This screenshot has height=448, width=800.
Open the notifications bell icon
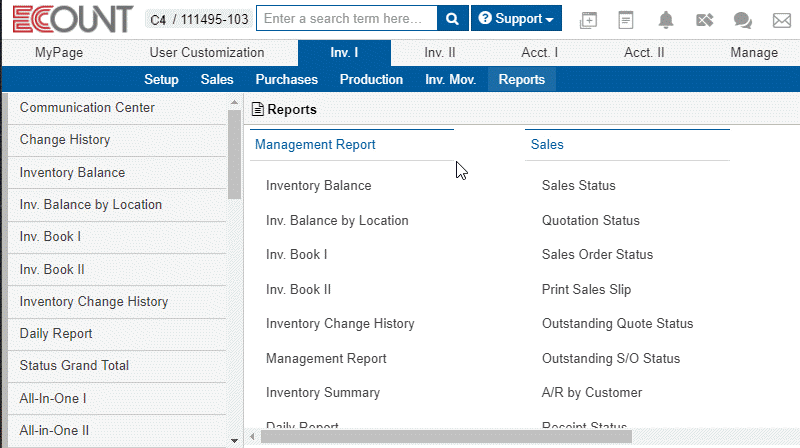click(x=665, y=20)
